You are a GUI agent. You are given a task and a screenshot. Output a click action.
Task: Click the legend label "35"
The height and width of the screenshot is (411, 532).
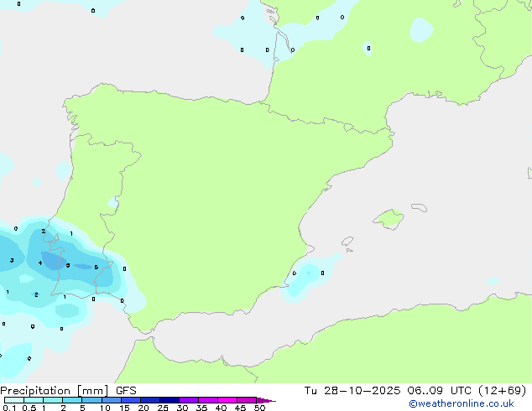pyautogui.click(x=201, y=408)
